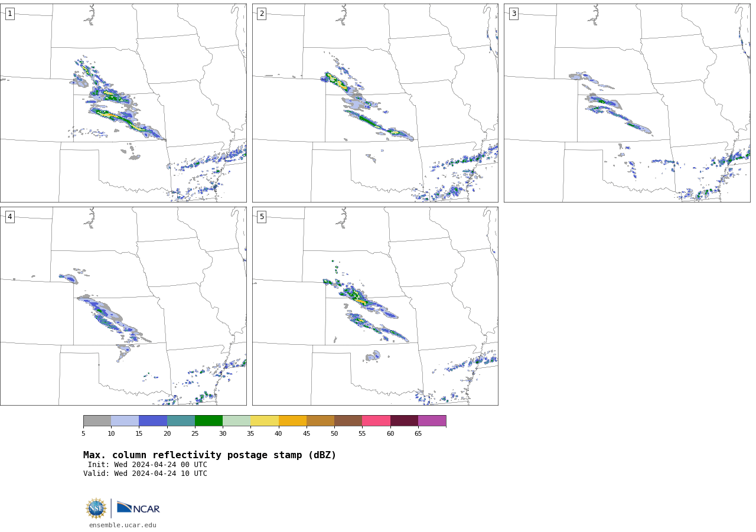756x532 pixels.
Task: Click the colorbar tick label 50
Action: point(334,433)
